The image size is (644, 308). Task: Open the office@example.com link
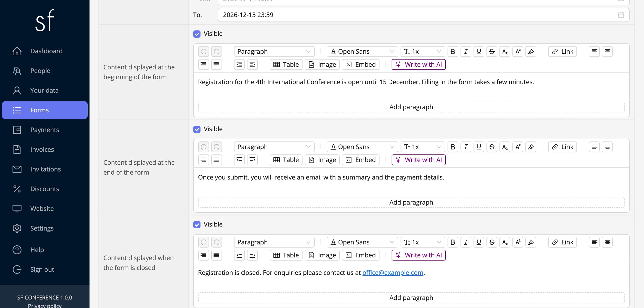(x=393, y=273)
